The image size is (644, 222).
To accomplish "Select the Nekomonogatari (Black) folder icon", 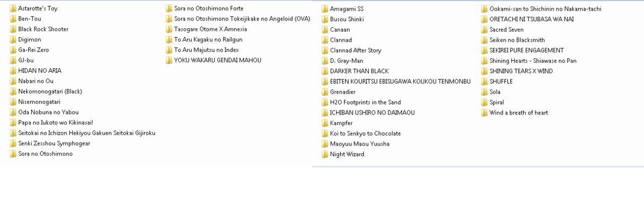I will click(13, 91).
